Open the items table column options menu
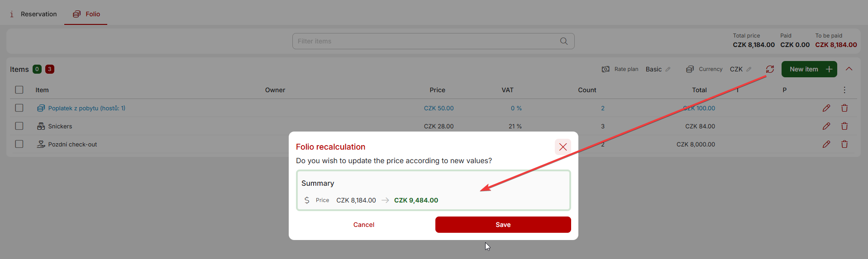 [x=844, y=90]
